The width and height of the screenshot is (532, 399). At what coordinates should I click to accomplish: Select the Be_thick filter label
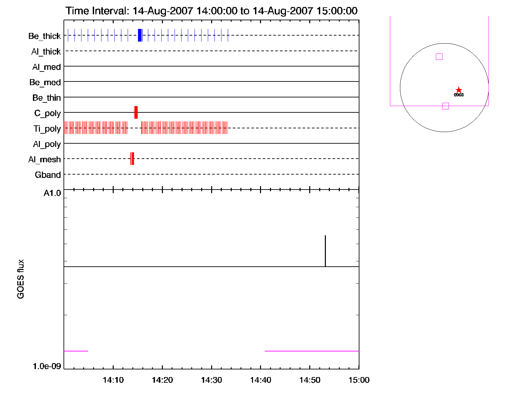pos(45,36)
